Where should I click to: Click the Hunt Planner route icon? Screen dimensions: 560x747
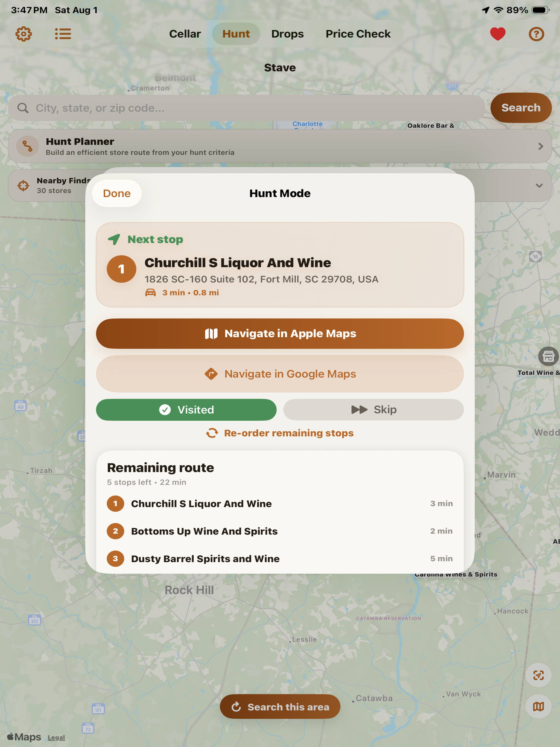pyautogui.click(x=27, y=146)
